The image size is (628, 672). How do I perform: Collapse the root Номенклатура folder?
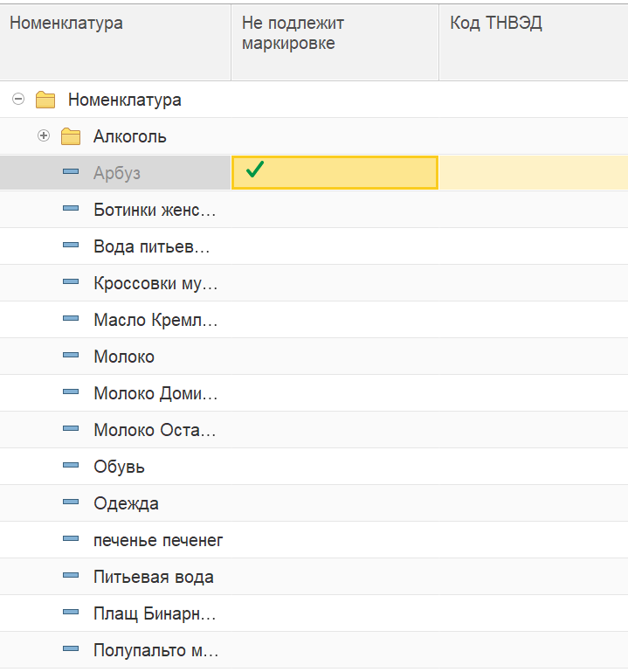[x=18, y=100]
